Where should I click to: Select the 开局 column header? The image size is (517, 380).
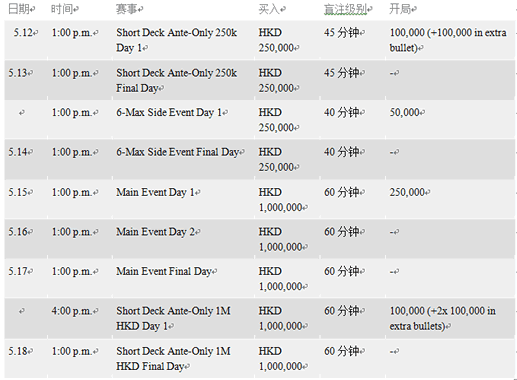[x=400, y=9]
